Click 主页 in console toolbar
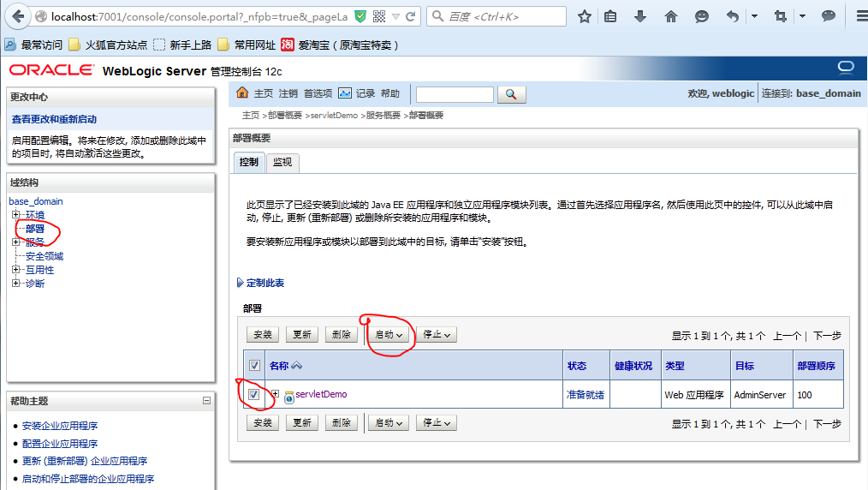Viewport: 868px width, 490px height. coord(264,93)
